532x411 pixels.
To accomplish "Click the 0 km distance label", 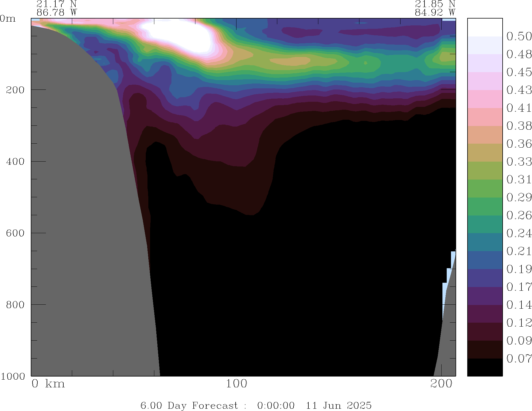I will pos(48,384).
